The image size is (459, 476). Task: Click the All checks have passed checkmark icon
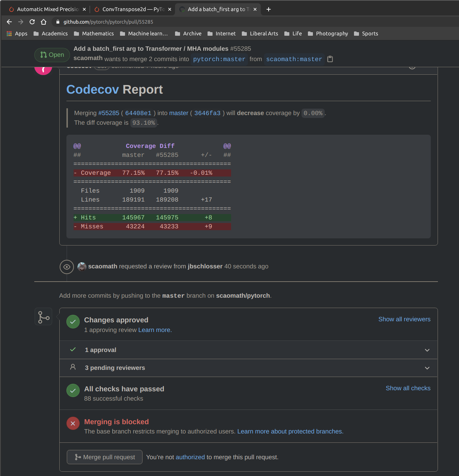coord(73,391)
